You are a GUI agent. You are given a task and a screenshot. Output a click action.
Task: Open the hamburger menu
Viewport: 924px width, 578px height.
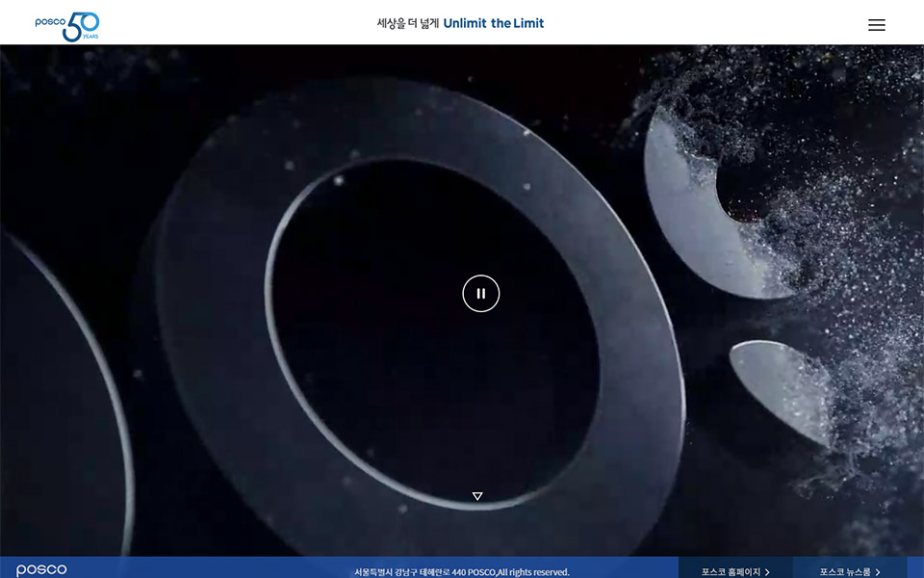pos(876,25)
